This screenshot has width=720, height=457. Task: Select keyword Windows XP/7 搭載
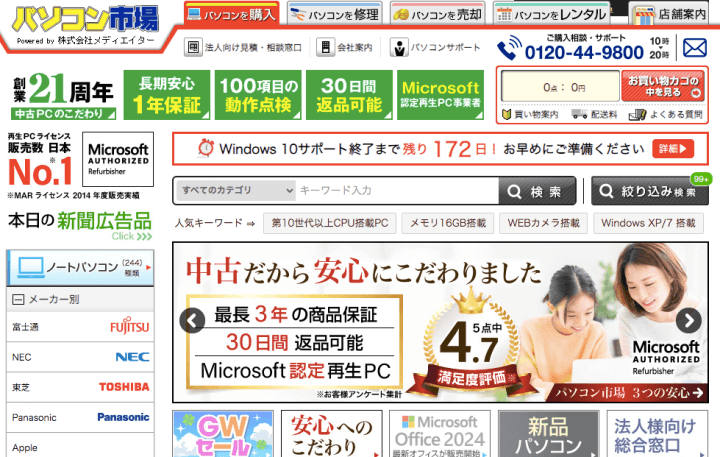(648, 223)
